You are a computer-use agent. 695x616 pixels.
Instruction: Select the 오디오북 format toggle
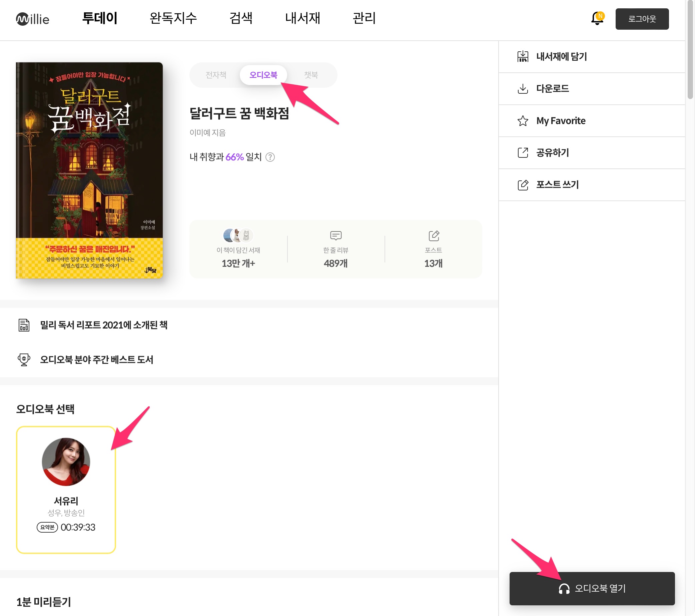coord(263,75)
